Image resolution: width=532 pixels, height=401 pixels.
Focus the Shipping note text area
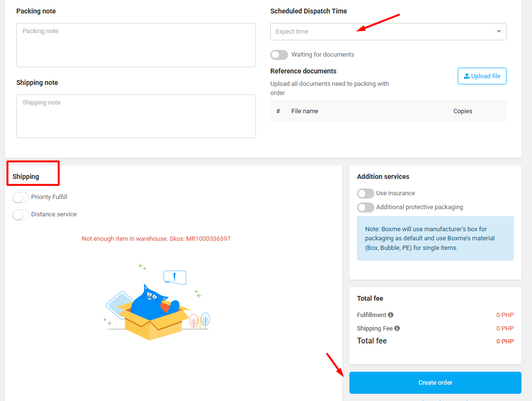(136, 116)
